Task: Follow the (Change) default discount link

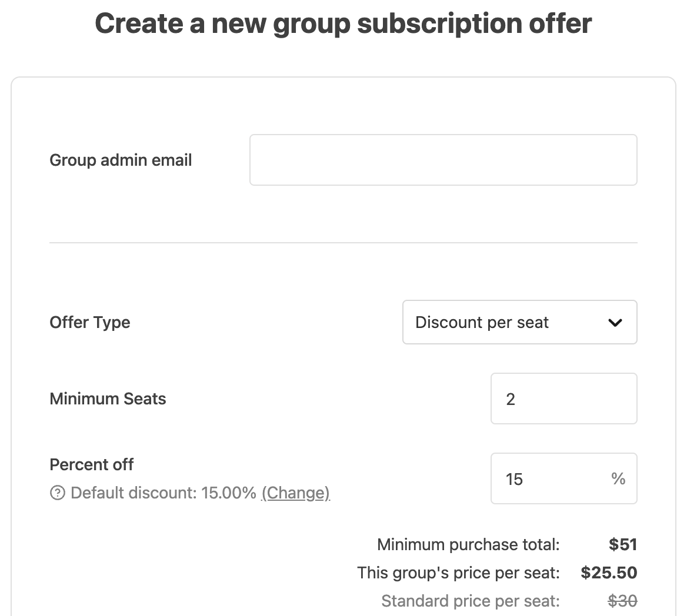Action: coord(296,493)
